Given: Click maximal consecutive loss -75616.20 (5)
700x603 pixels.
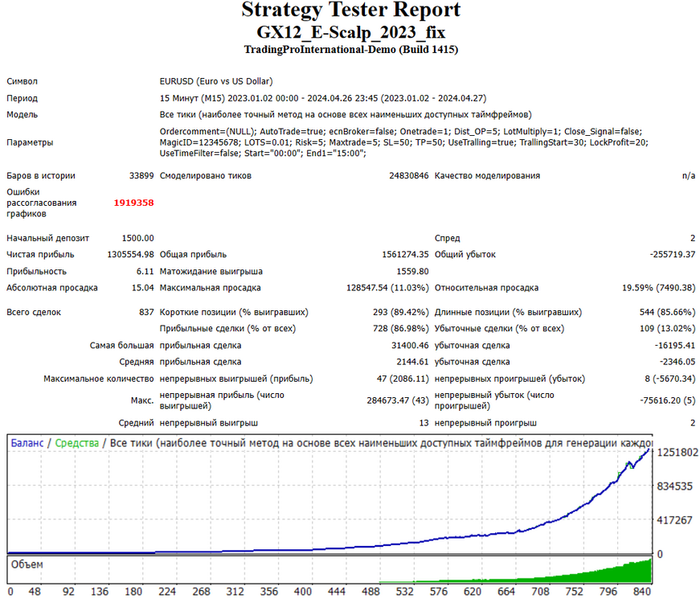Looking at the screenshot, I should pyautogui.click(x=668, y=400).
